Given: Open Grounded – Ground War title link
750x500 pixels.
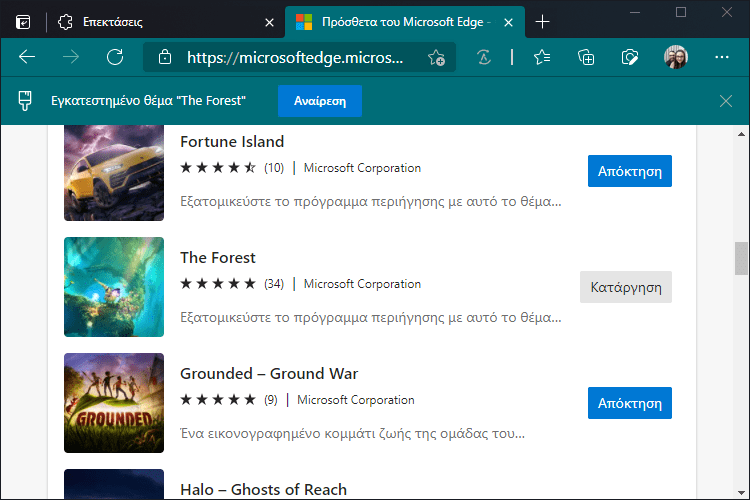Looking at the screenshot, I should click(x=269, y=374).
